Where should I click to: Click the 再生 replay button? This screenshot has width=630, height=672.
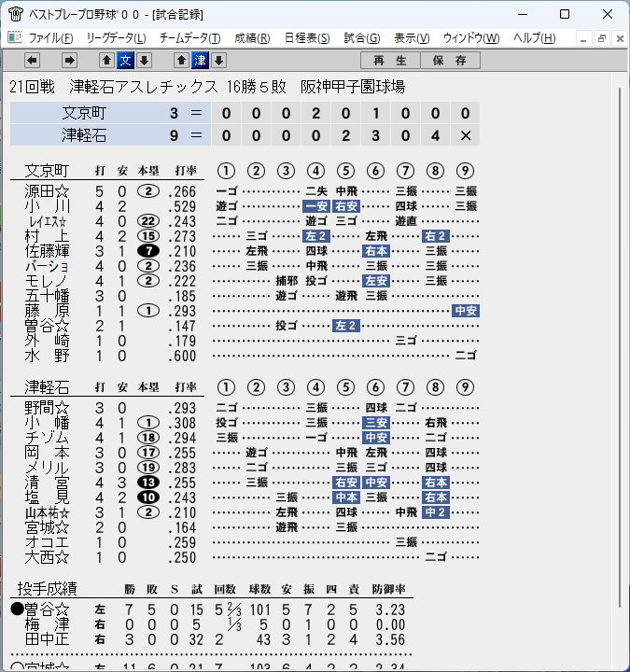[390, 61]
